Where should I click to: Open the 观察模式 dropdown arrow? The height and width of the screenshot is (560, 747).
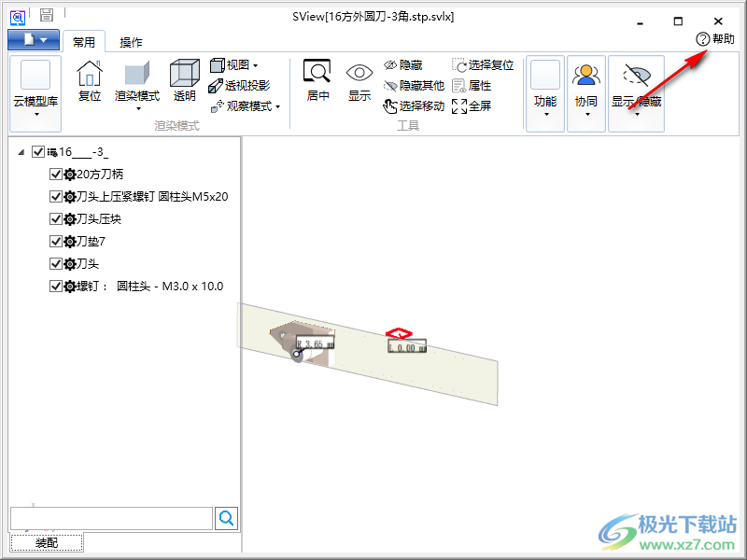click(277, 106)
